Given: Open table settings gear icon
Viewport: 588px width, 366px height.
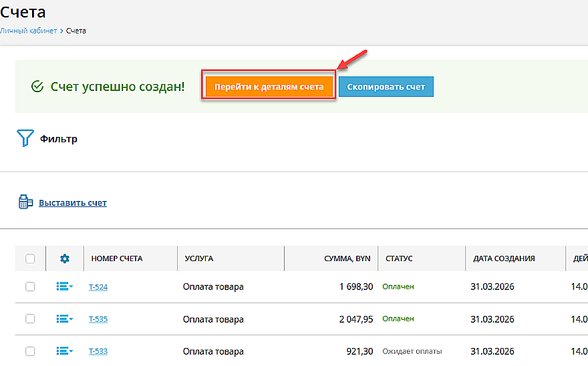Looking at the screenshot, I should 65,258.
